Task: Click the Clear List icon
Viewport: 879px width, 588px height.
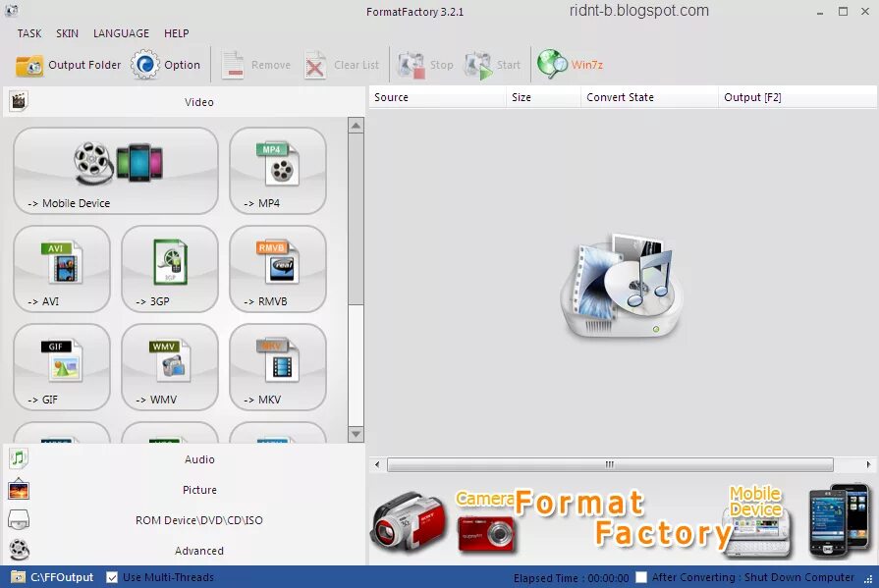Action: [315, 65]
